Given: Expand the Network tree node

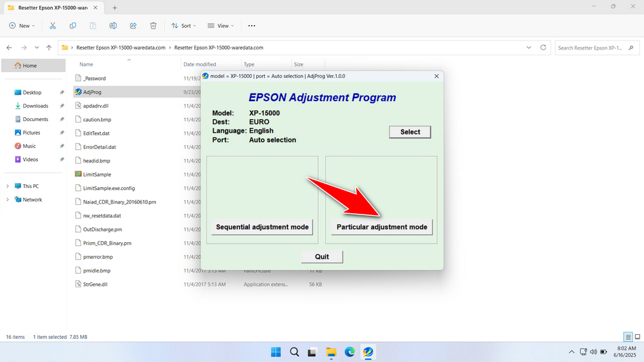Looking at the screenshot, I should click(x=7, y=200).
